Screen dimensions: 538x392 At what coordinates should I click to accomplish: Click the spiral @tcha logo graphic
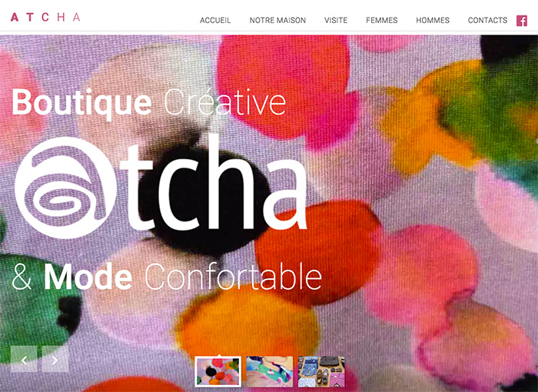point(66,188)
